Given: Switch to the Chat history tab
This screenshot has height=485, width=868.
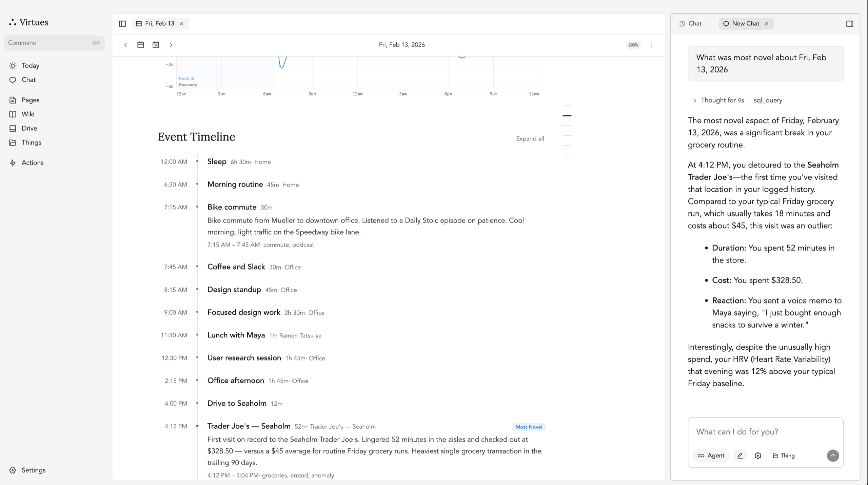Looking at the screenshot, I should [690, 24].
